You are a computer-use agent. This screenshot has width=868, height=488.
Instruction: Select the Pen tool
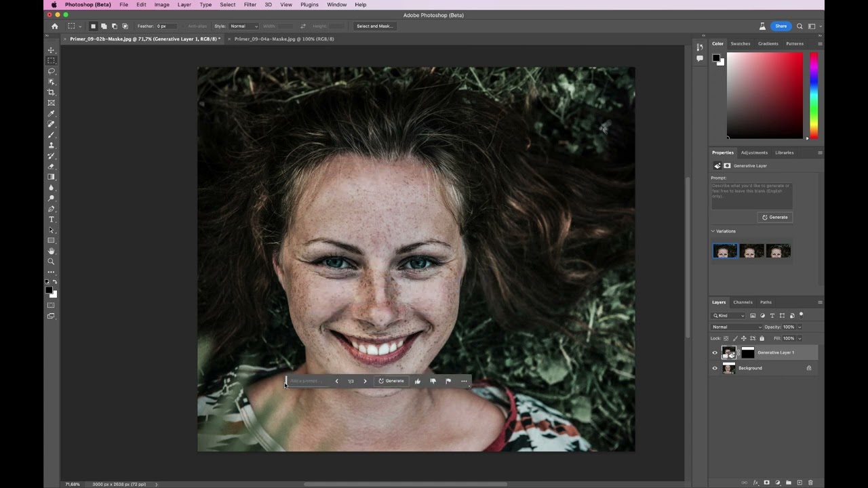[x=51, y=209]
